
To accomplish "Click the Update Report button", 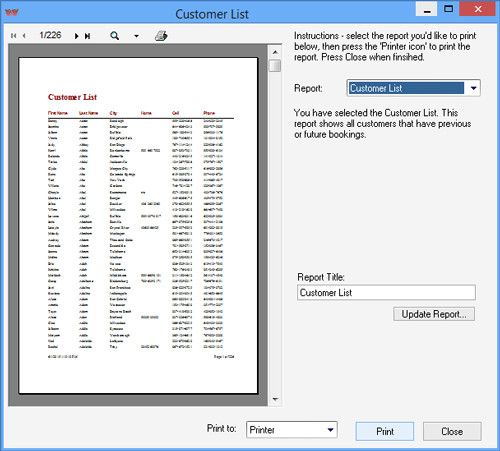I will point(434,314).
